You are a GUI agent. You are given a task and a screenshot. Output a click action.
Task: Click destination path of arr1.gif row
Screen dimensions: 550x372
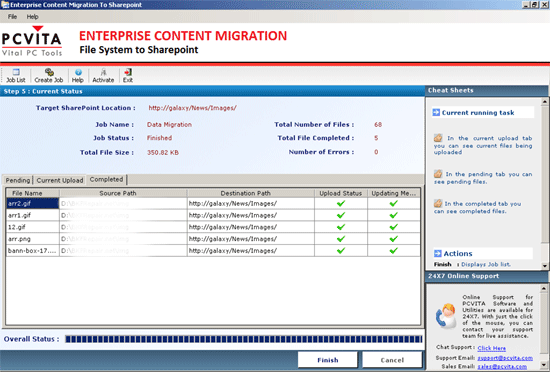251,215
